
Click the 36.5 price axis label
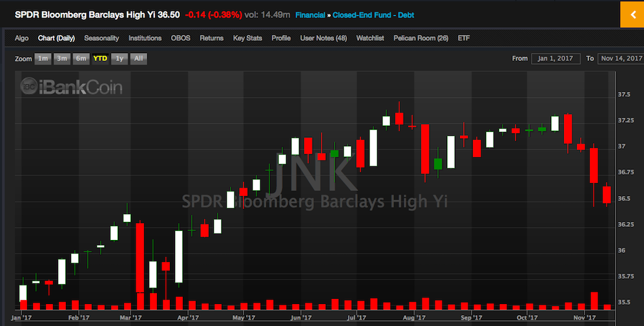624,199
